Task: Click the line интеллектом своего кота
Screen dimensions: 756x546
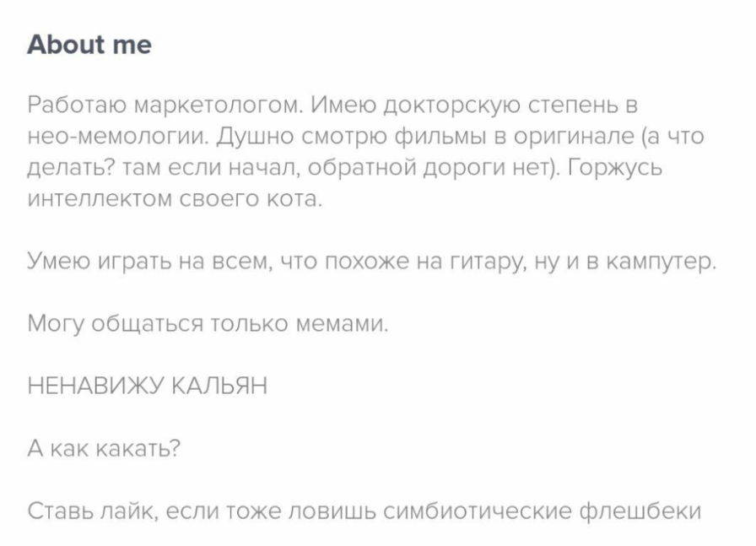Action: tap(175, 200)
